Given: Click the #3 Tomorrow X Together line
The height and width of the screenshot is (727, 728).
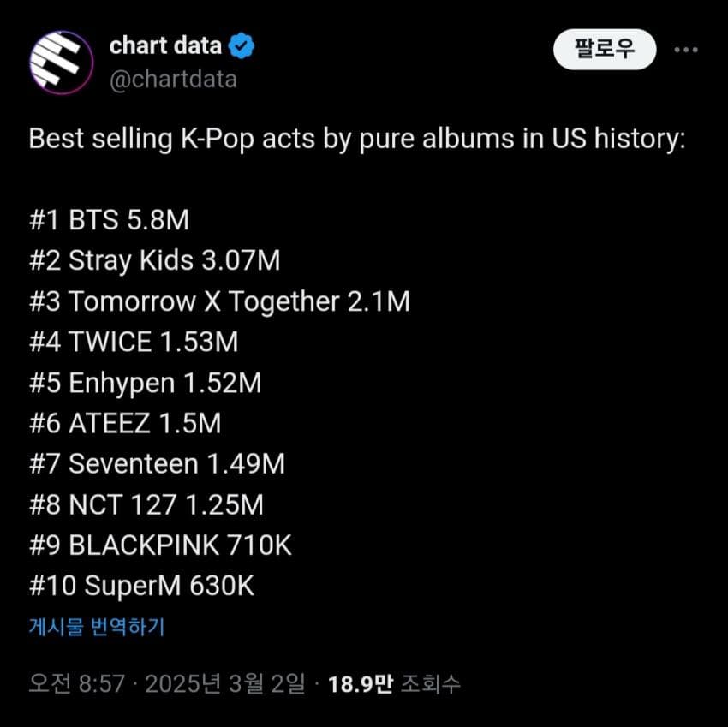Looking at the screenshot, I should [x=219, y=301].
